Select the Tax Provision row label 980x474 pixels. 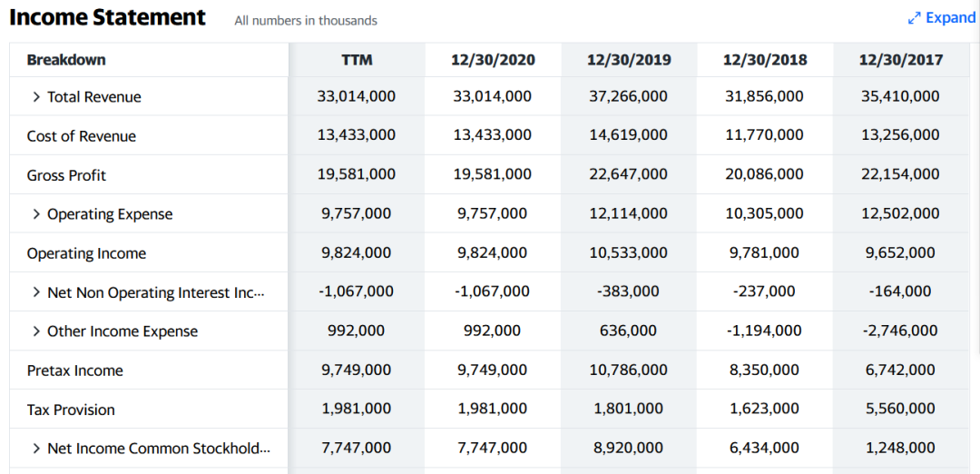71,410
